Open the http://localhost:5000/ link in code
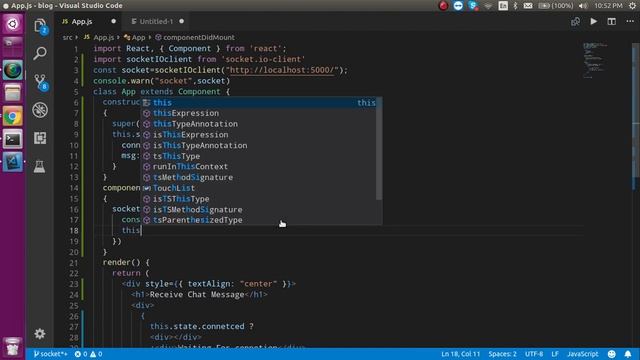This screenshot has width=640, height=360. pyautogui.click(x=282, y=70)
